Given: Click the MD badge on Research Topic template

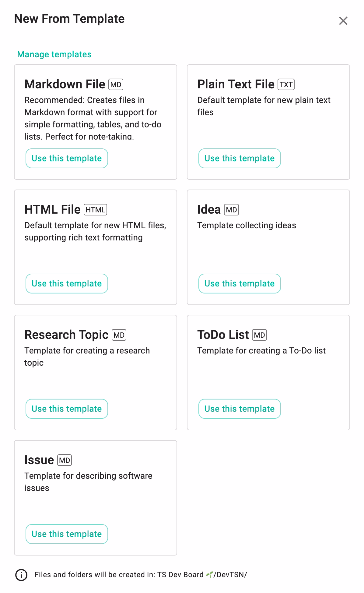Looking at the screenshot, I should click(119, 335).
